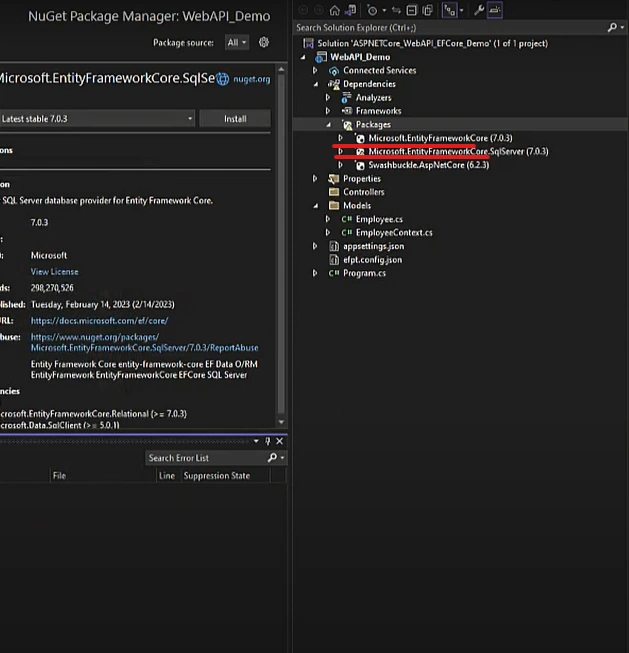Click the Home icon in Solution Explorer toolbar
Image resolution: width=629 pixels, height=653 pixels.
coord(334,10)
